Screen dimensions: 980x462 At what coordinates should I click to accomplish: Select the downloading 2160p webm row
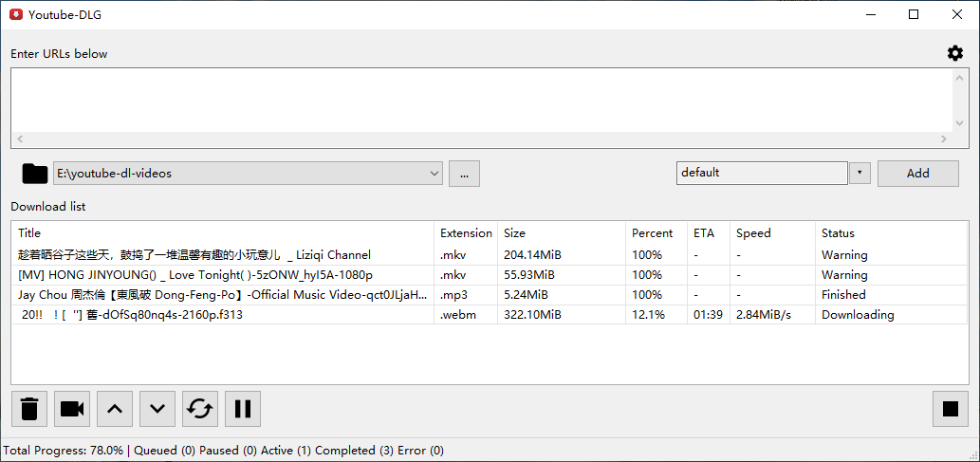[131, 314]
